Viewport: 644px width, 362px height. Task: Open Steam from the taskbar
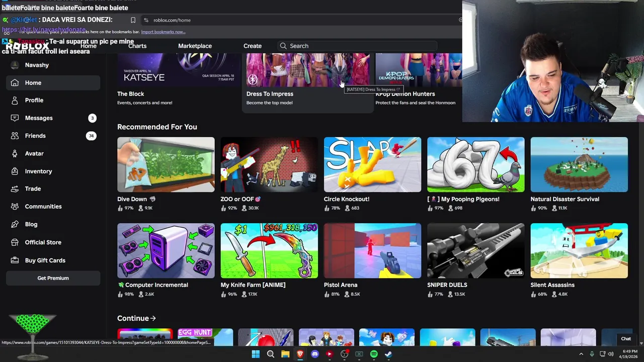pos(388,354)
